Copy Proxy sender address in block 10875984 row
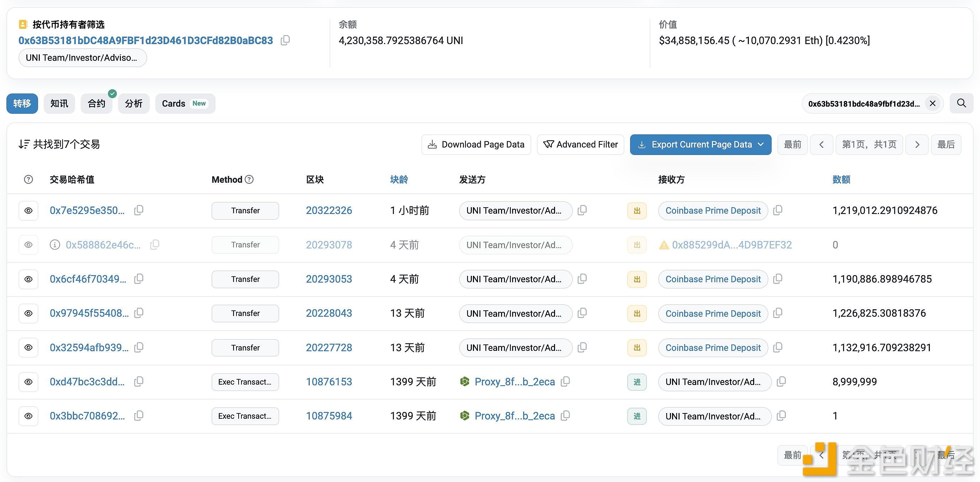Screen dimensions: 980x482 (565, 416)
